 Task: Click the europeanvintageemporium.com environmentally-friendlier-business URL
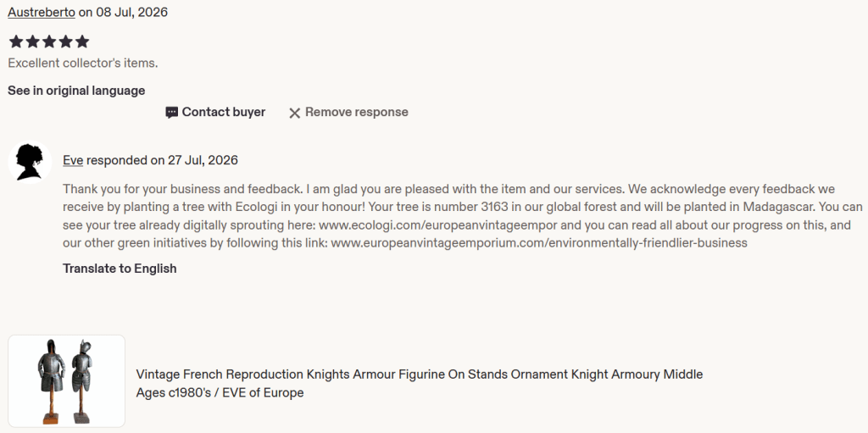[539, 242]
